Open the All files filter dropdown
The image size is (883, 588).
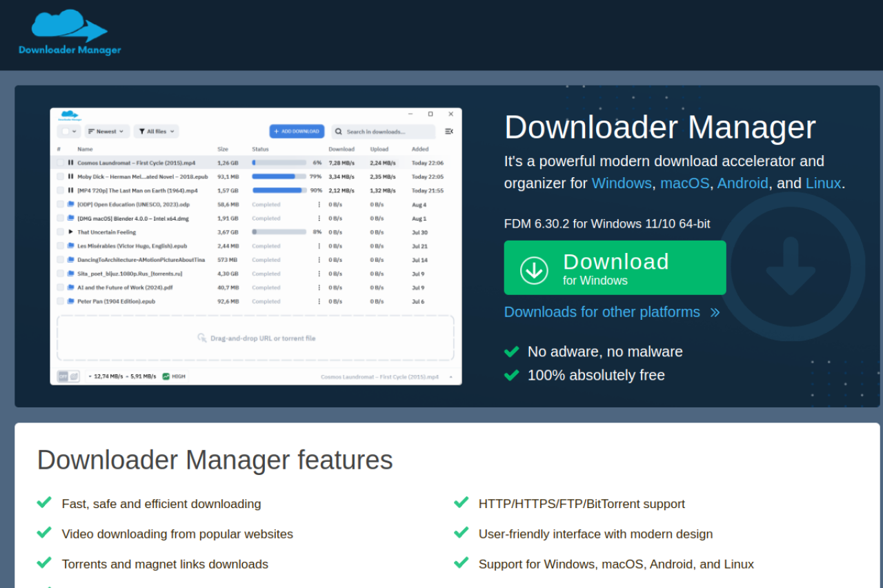[x=156, y=131]
